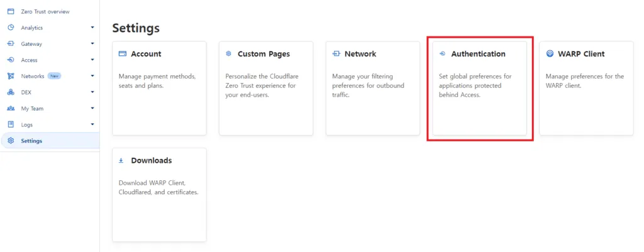Viewport: 644px width, 252px height.
Task: Click 'Set global preferences for applications' description
Action: click(x=475, y=85)
